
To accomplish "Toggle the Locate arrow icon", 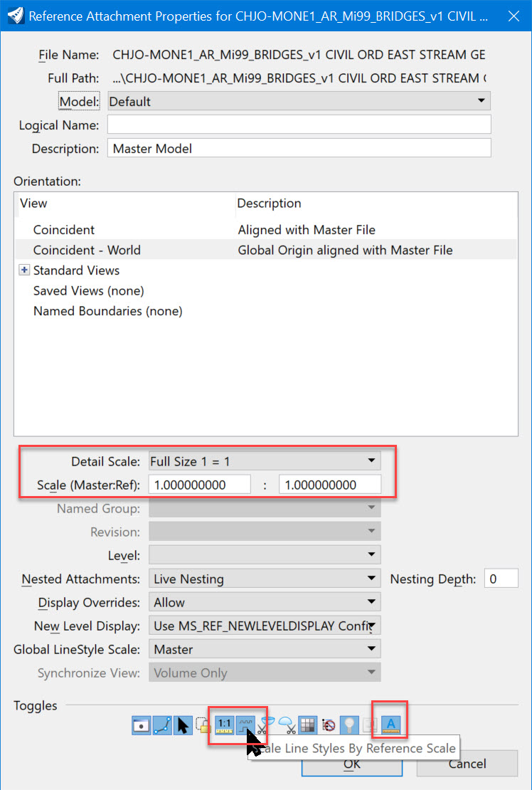I will tap(183, 725).
